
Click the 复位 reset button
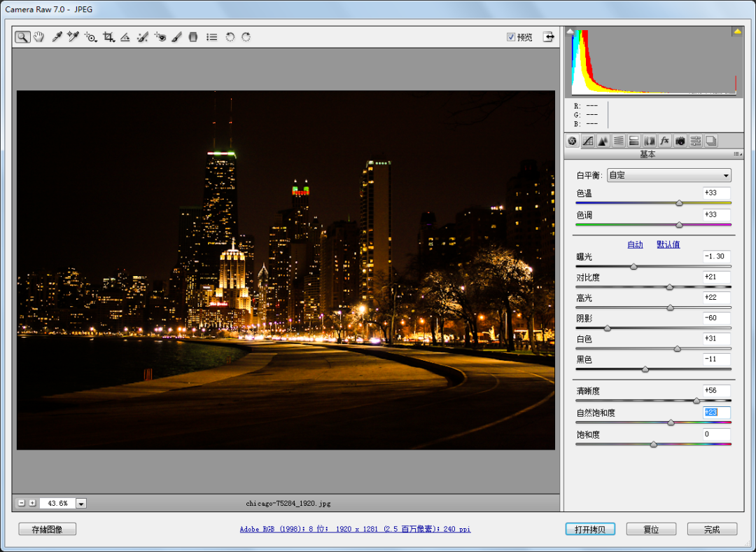point(651,530)
